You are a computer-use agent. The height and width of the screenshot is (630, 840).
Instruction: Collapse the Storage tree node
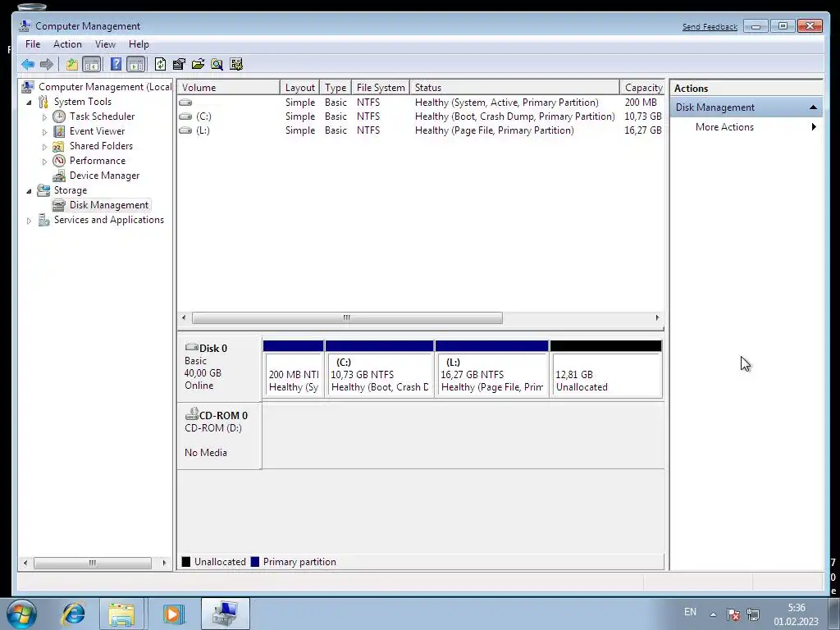click(29, 190)
